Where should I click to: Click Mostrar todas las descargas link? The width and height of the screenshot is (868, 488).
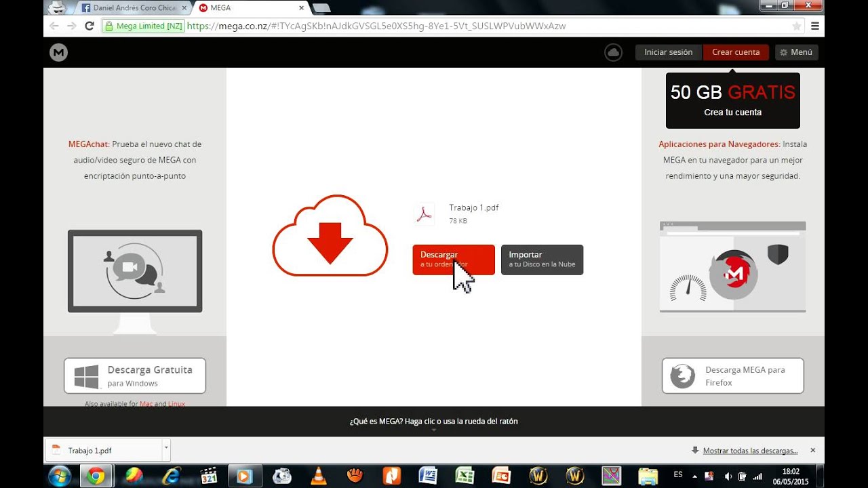(750, 451)
